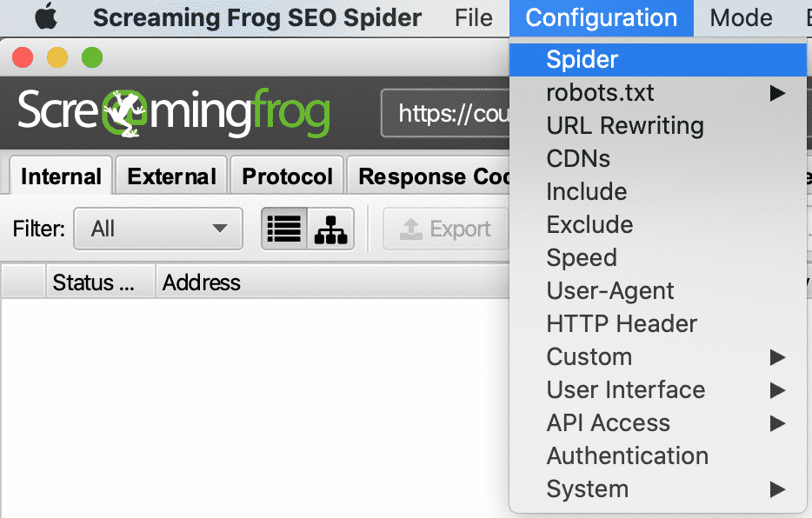812x518 pixels.
Task: Switch to list view icon
Action: coord(284,229)
